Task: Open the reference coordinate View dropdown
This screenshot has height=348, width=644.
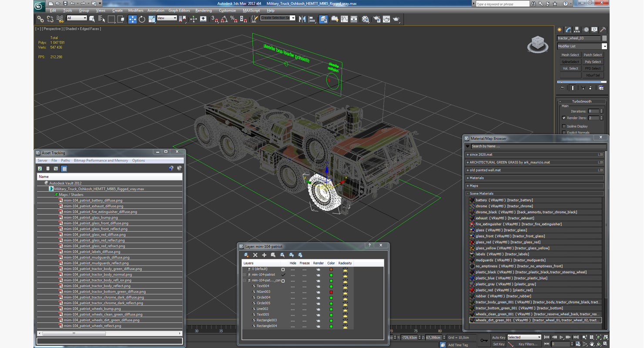Action: pos(167,18)
